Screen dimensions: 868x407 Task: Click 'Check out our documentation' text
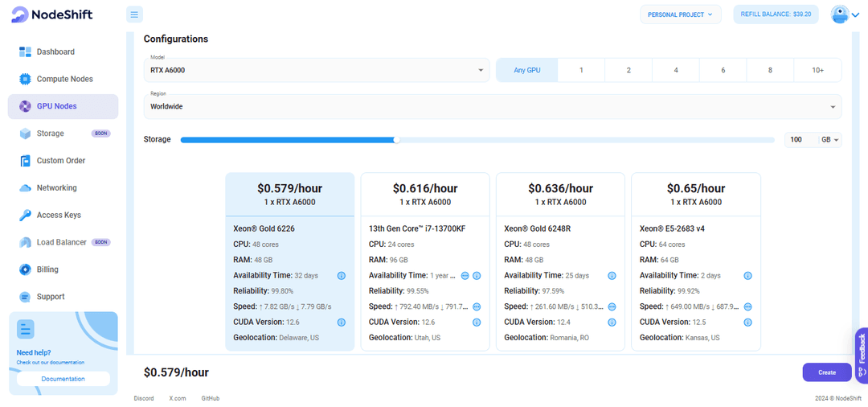coord(51,363)
